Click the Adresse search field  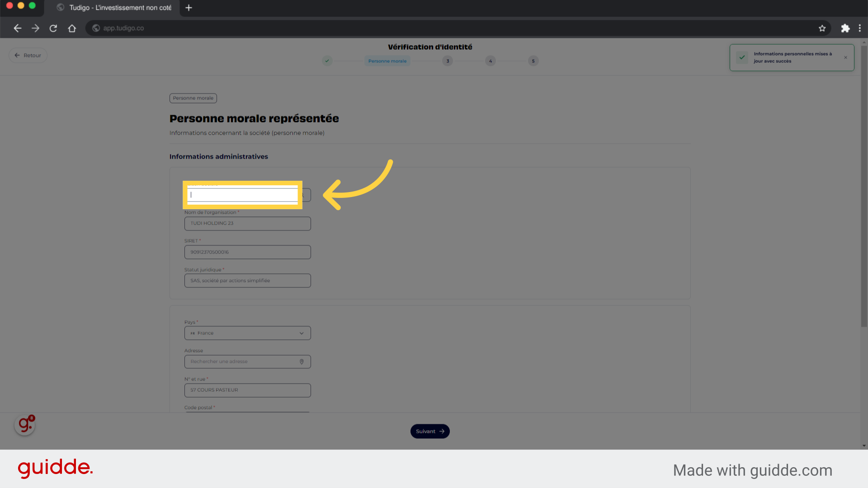[247, 361]
